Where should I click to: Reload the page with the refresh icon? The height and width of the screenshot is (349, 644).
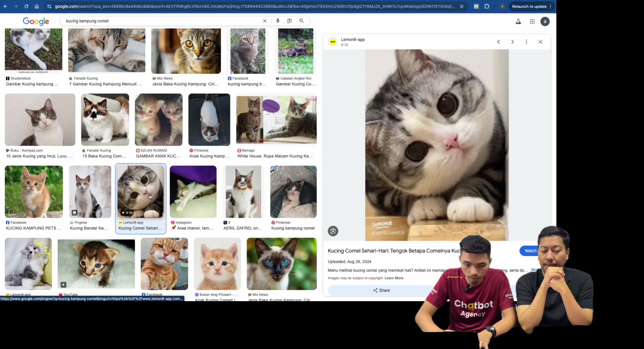[26, 6]
